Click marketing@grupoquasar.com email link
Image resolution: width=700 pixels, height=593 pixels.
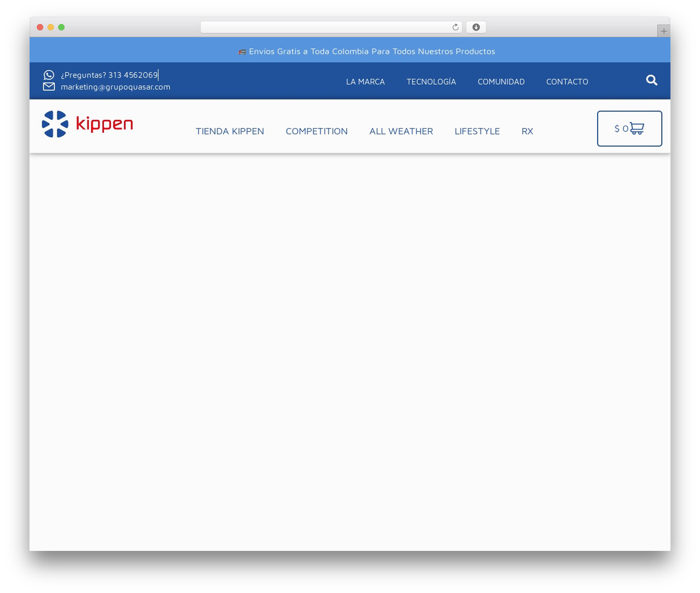[115, 87]
